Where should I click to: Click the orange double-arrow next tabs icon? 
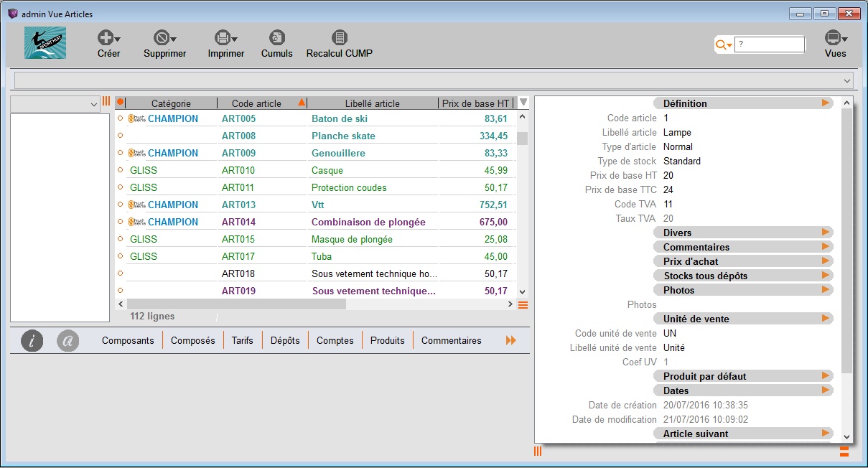click(511, 340)
